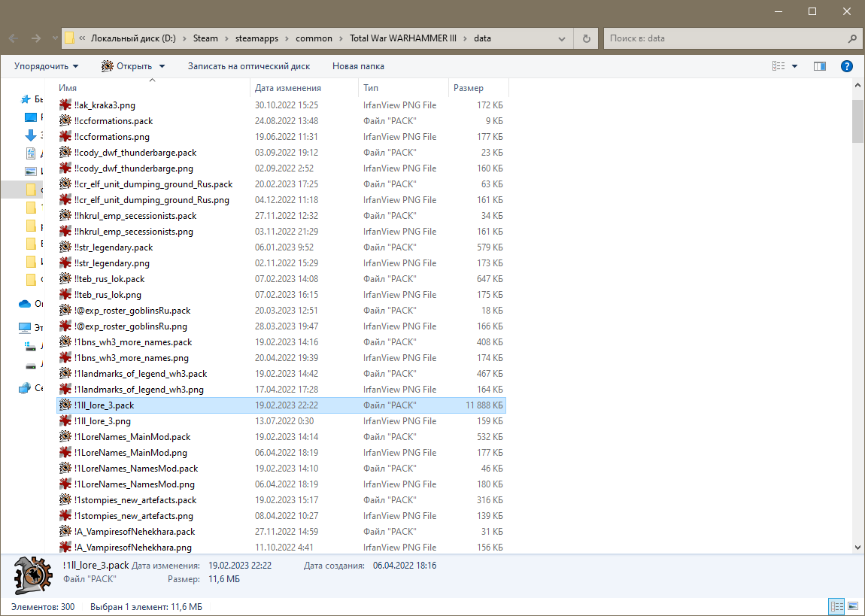Switch to details view in status bar
This screenshot has width=865, height=616.
click(837, 607)
